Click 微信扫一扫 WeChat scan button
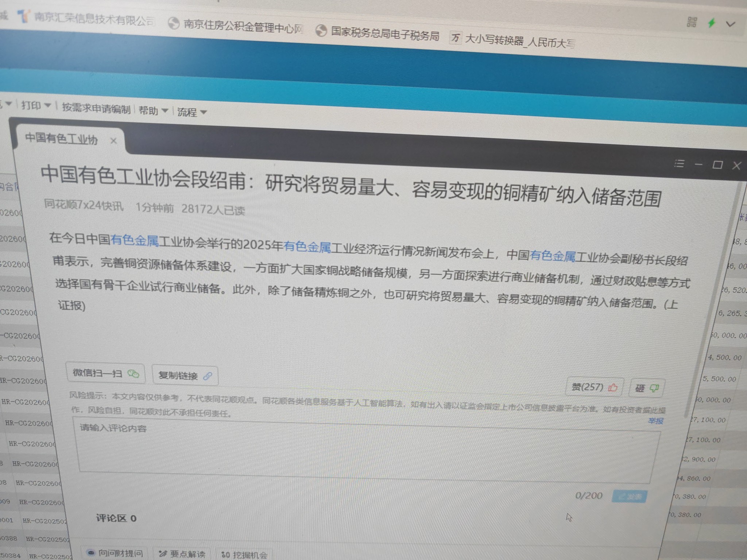 (x=105, y=373)
